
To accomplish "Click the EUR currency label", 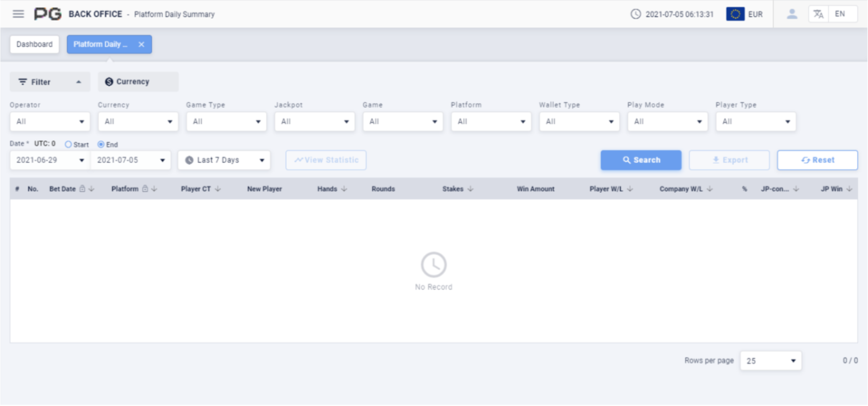I will [755, 14].
